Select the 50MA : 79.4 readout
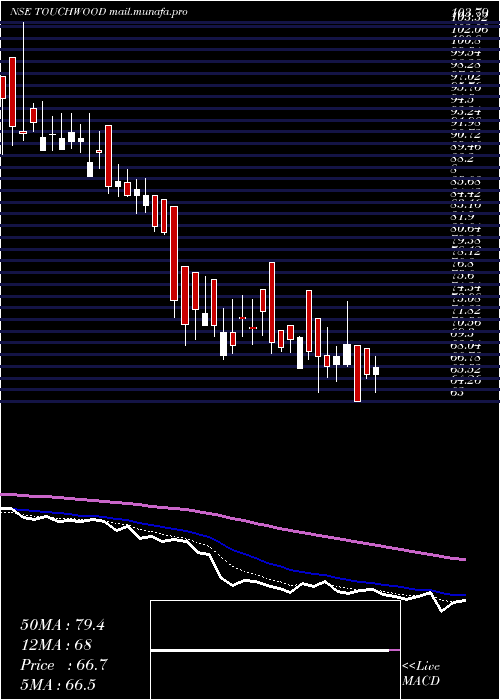 pyautogui.click(x=62, y=625)
